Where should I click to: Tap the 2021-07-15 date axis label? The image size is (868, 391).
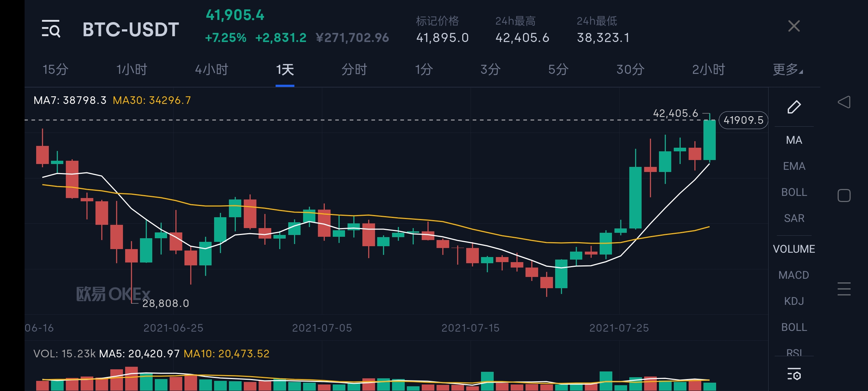tap(471, 328)
